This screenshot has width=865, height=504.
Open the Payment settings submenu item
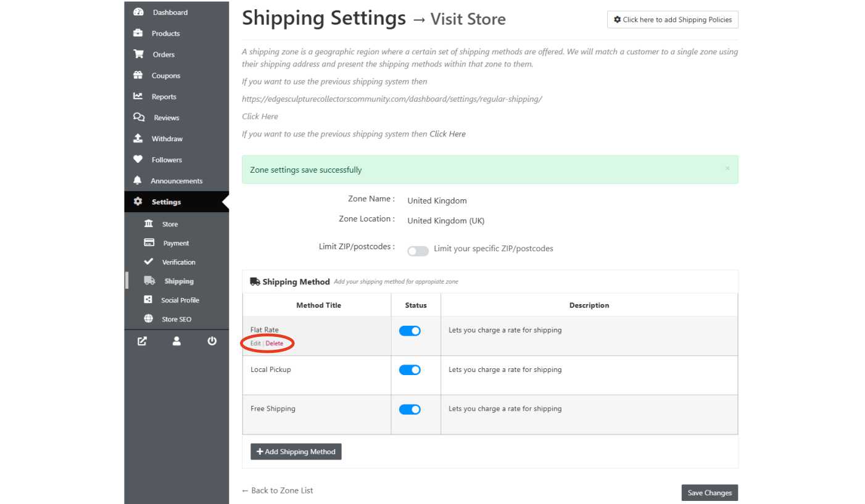pyautogui.click(x=176, y=243)
